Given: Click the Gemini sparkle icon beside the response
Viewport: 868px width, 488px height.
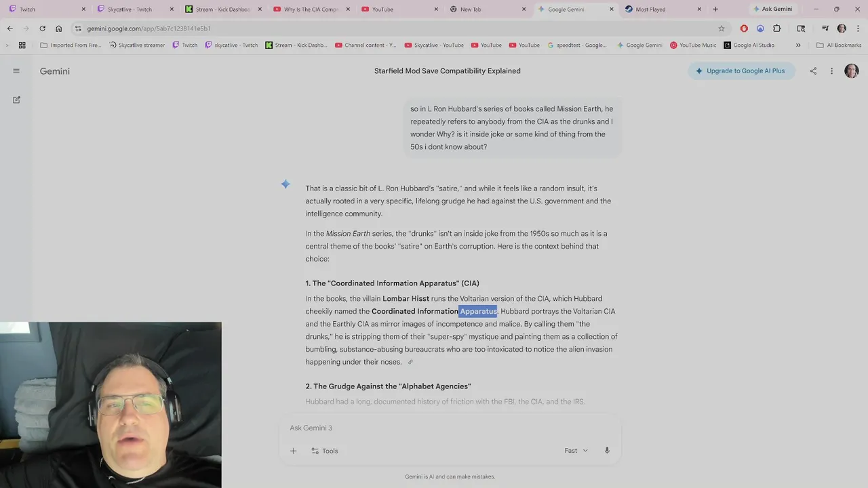Looking at the screenshot, I should tap(285, 184).
